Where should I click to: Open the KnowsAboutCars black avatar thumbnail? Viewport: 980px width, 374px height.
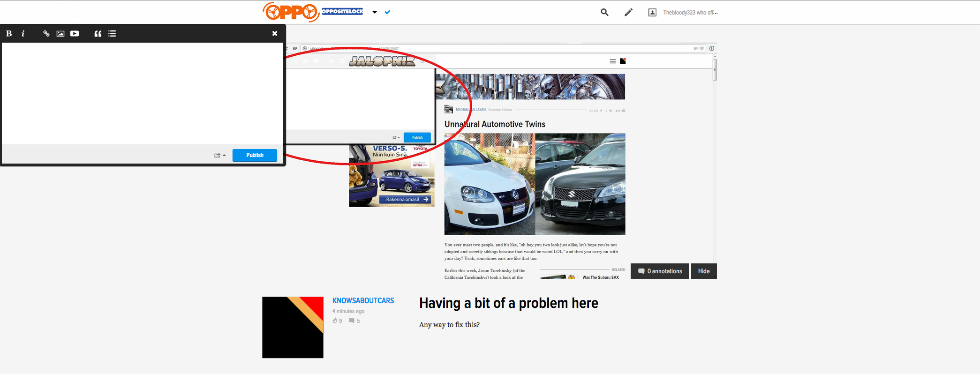click(293, 327)
